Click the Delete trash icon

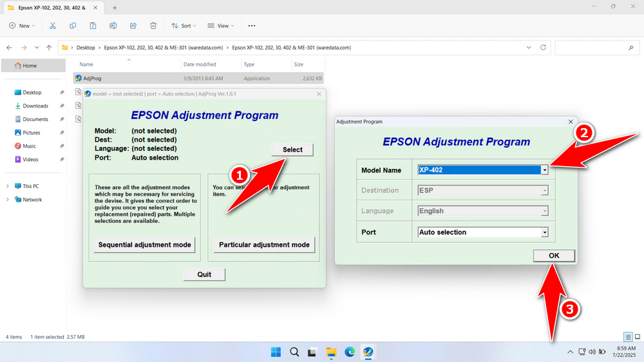point(153,26)
